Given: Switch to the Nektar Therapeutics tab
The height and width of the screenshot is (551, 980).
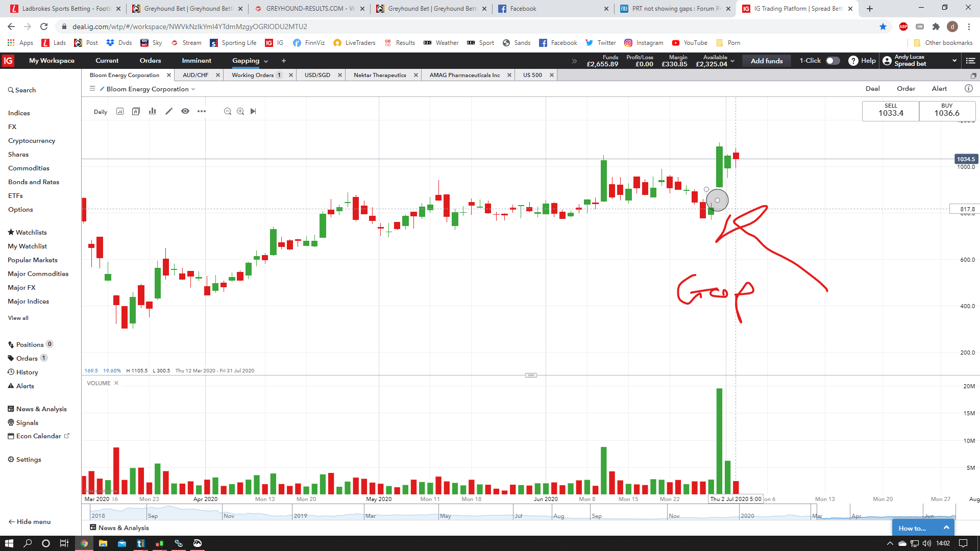Looking at the screenshot, I should [380, 75].
